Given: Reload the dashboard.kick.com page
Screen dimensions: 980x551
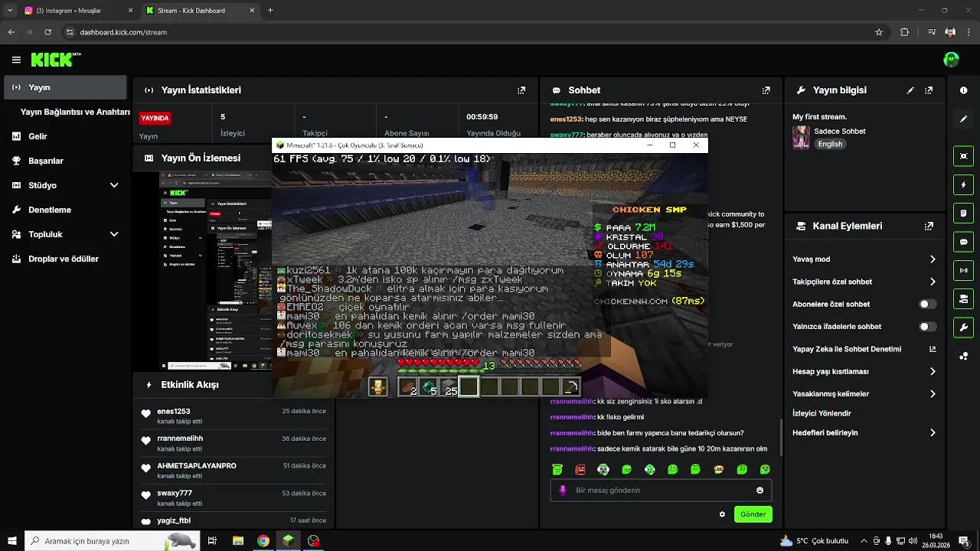Looking at the screenshot, I should tap(48, 32).
